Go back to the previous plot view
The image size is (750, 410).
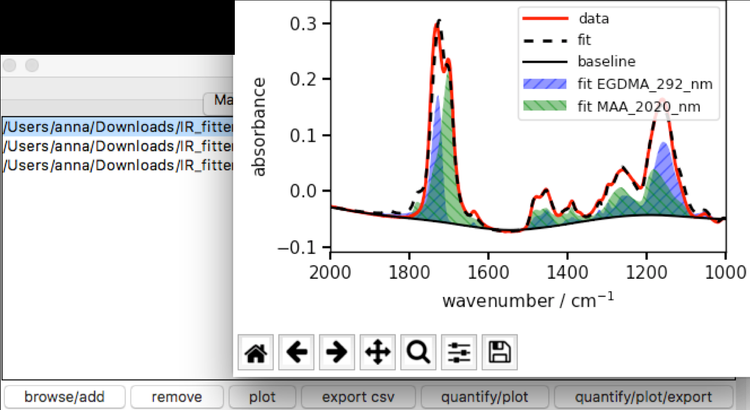point(297,353)
